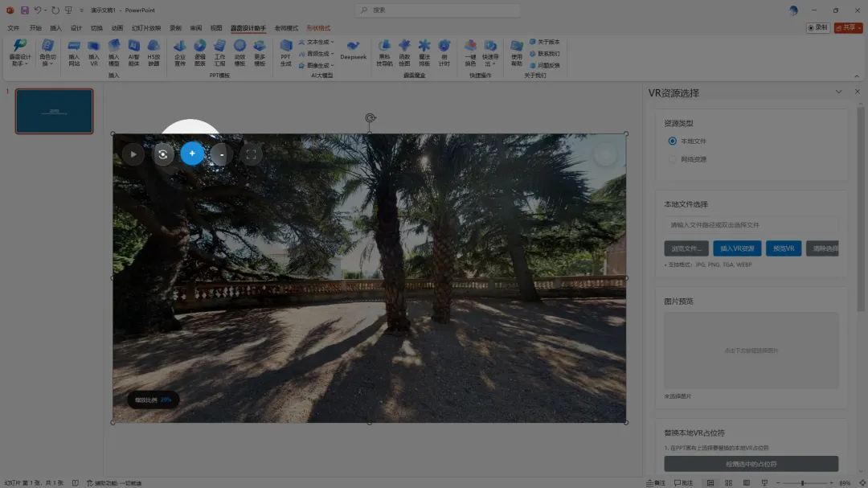Open the 音频生成 dropdown
The height and width of the screenshot is (488, 868).
click(316, 54)
